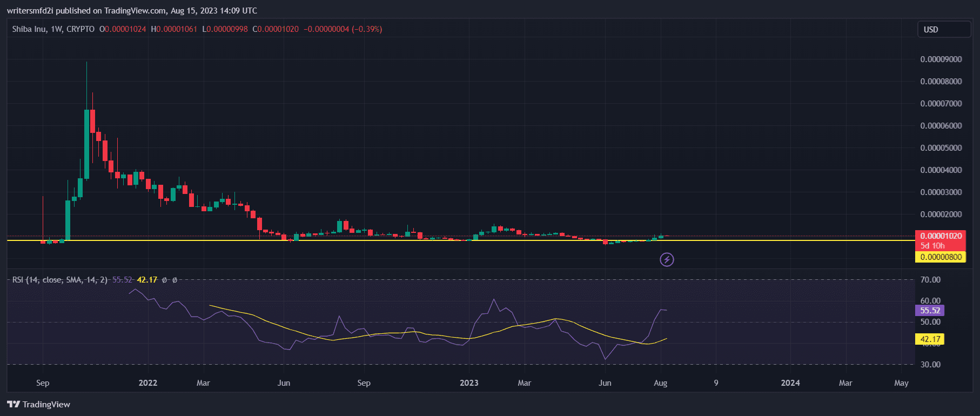The image size is (980, 416).
Task: Click the 70.00 RSI scale level
Action: point(930,280)
